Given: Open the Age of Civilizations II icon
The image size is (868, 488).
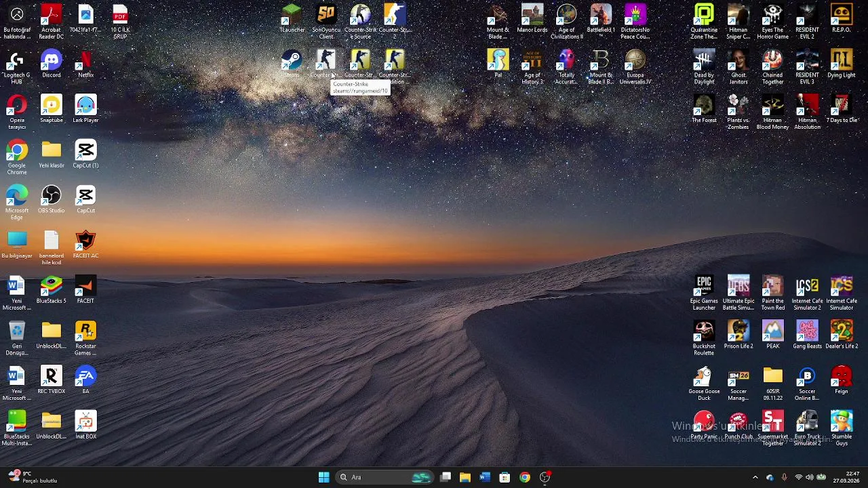Looking at the screenshot, I should point(566,22).
